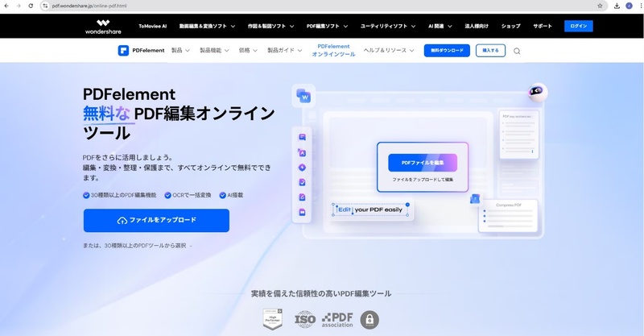Open the browser profile avatar

pyautogui.click(x=629, y=6)
